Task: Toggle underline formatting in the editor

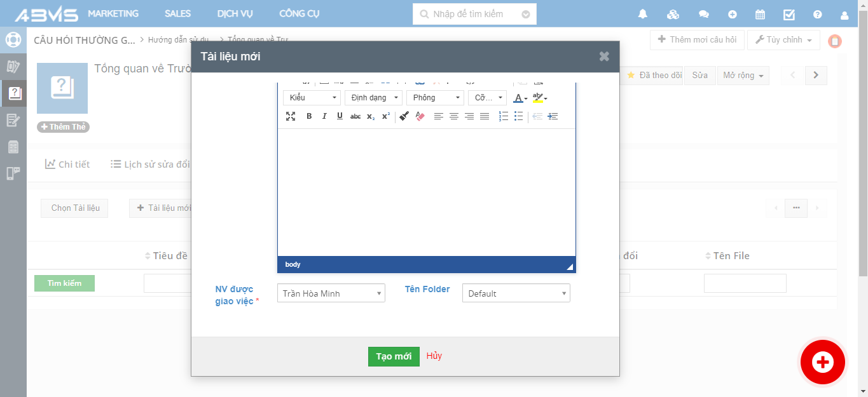Action: coord(340,116)
